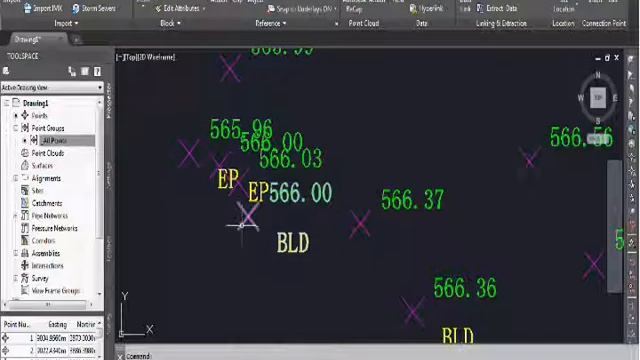Collapse the Point Groups node
The height and width of the screenshot is (360, 640).
coord(16,128)
